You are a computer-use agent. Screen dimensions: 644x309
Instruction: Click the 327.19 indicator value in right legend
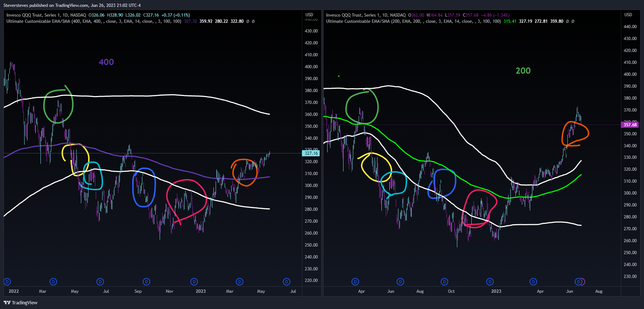[526, 21]
